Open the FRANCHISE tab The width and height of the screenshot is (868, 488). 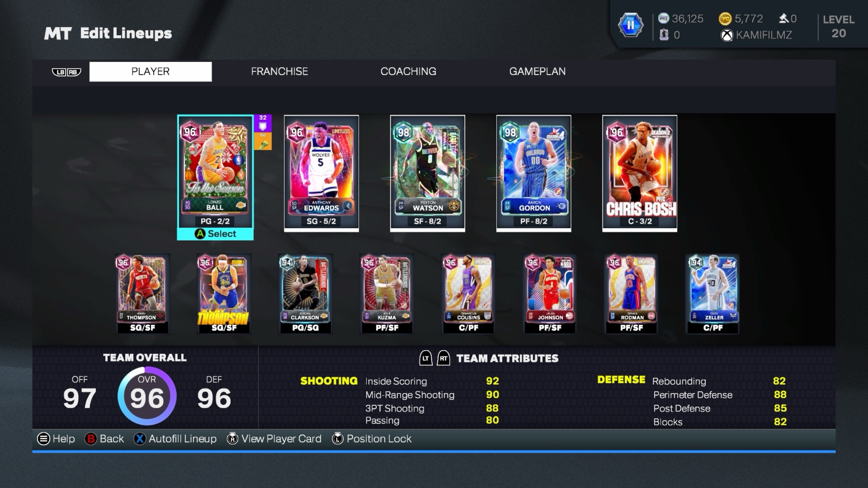[x=279, y=72]
